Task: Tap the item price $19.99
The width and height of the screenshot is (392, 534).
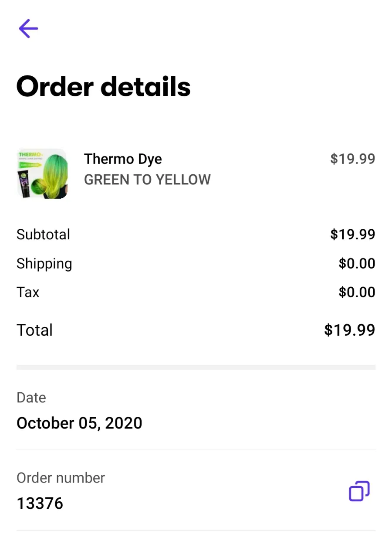Action: tap(352, 159)
